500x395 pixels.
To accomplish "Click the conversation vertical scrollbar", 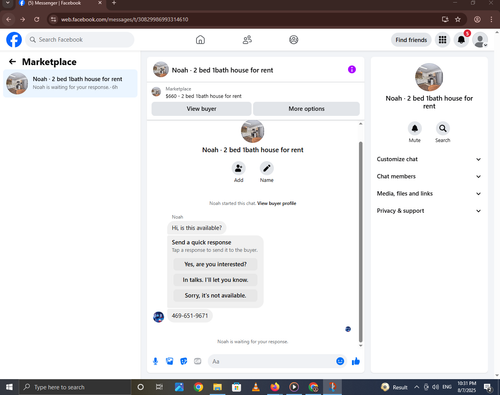I will click(x=360, y=242).
